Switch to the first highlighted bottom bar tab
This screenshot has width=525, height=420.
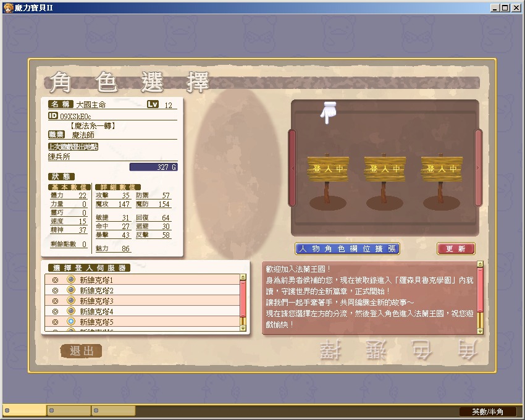pos(25,410)
